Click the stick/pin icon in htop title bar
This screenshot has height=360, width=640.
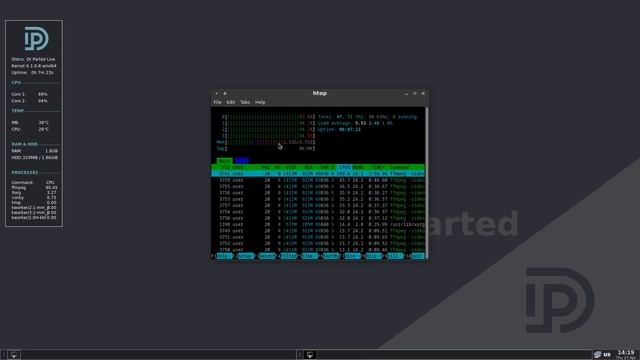click(225, 93)
